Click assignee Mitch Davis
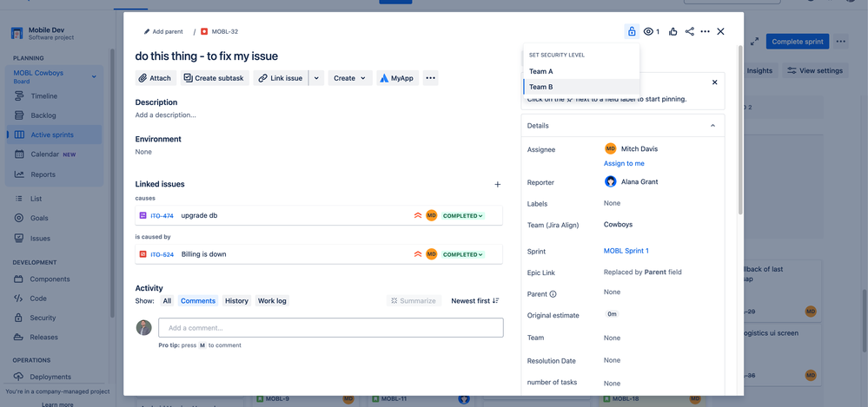 [x=631, y=148]
